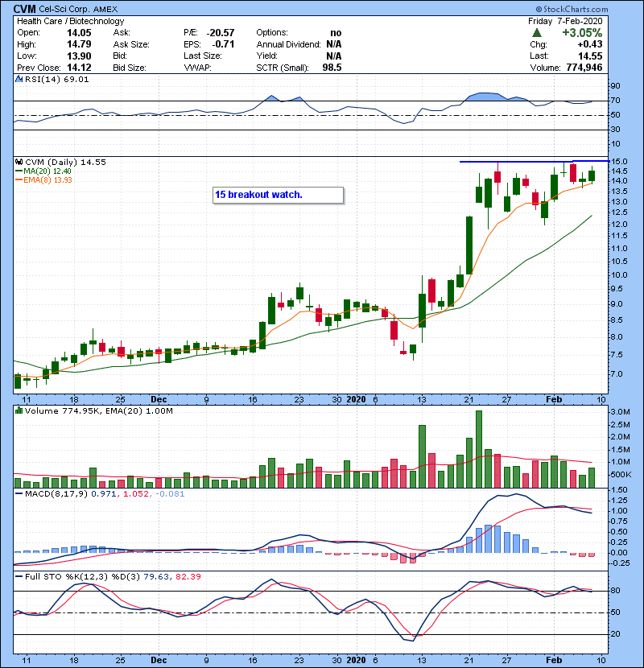Screen dimensions: 644x668
Task: Click the EMA(8) 13.93 legend
Action: tap(43, 180)
